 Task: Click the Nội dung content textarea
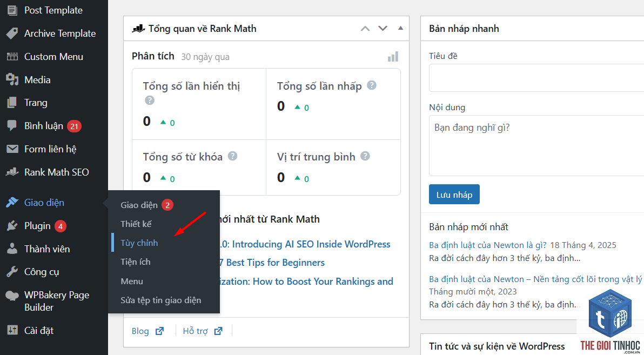[536, 146]
